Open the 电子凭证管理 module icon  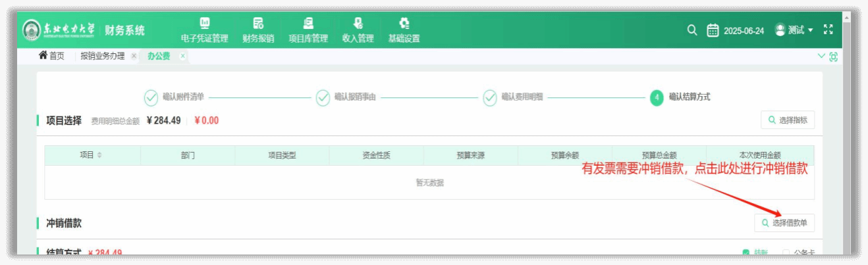pyautogui.click(x=204, y=24)
